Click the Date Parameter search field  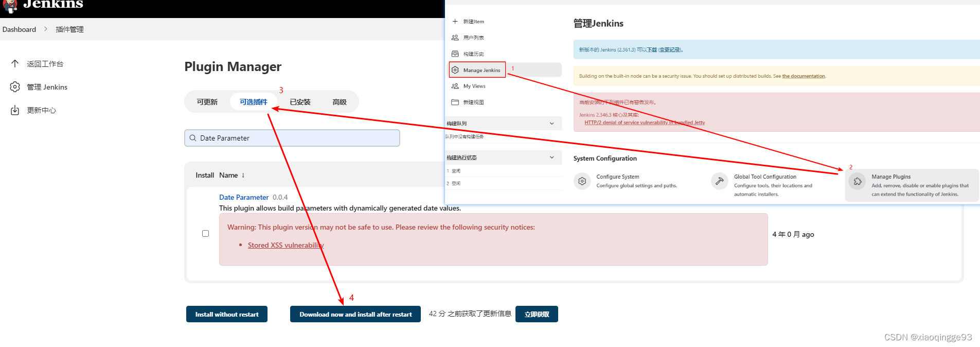[292, 138]
